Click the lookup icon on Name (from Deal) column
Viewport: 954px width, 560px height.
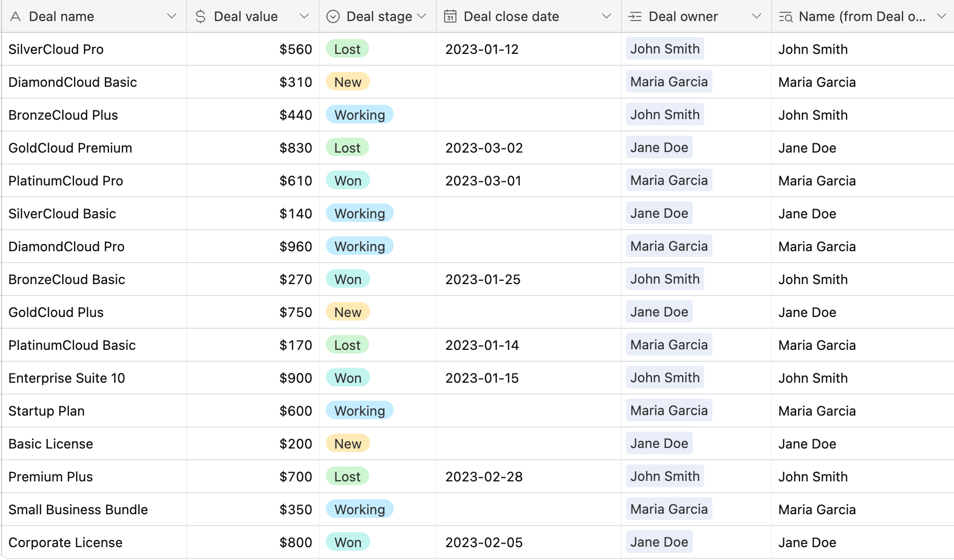pyautogui.click(x=786, y=16)
